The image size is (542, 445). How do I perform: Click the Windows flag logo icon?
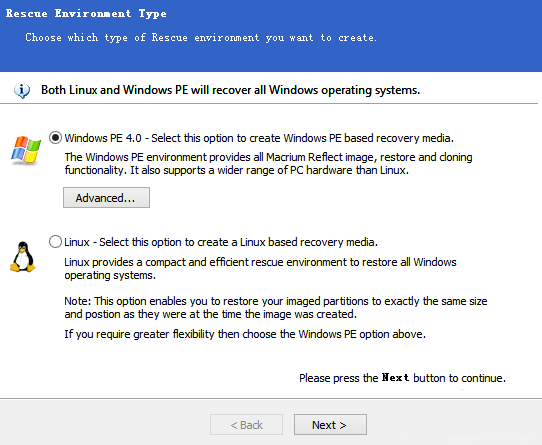(x=26, y=150)
